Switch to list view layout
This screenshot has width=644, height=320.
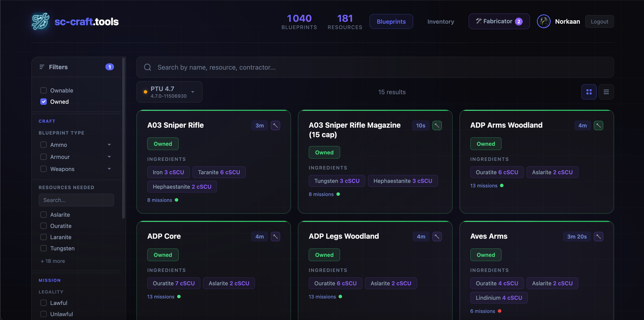point(606,92)
